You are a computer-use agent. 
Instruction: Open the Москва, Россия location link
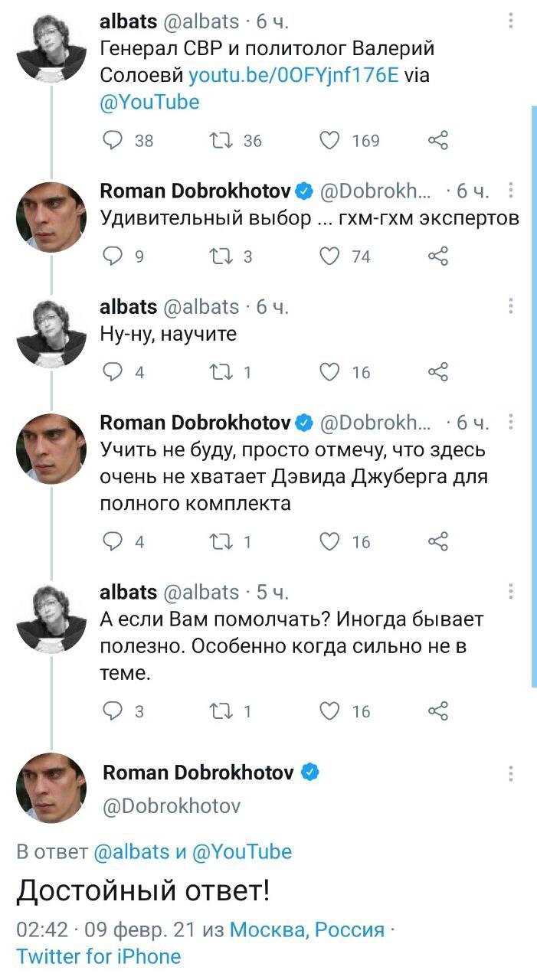307,929
